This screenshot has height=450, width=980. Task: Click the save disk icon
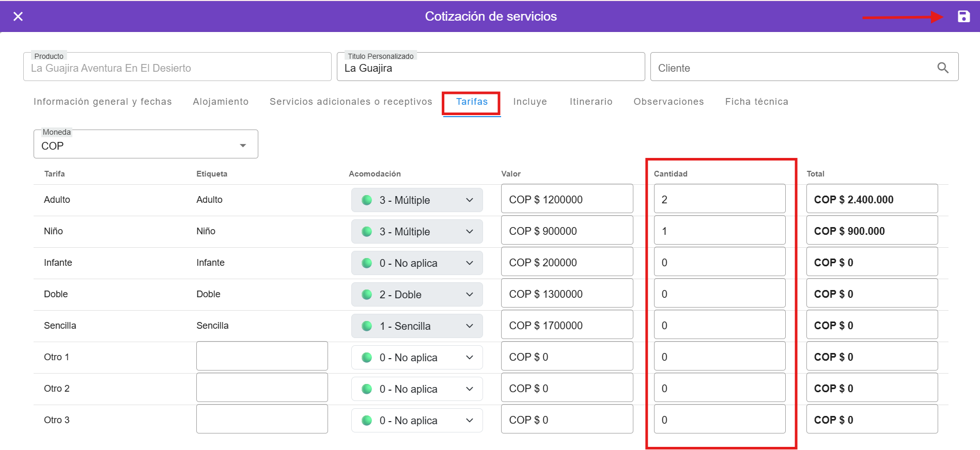click(x=963, y=17)
